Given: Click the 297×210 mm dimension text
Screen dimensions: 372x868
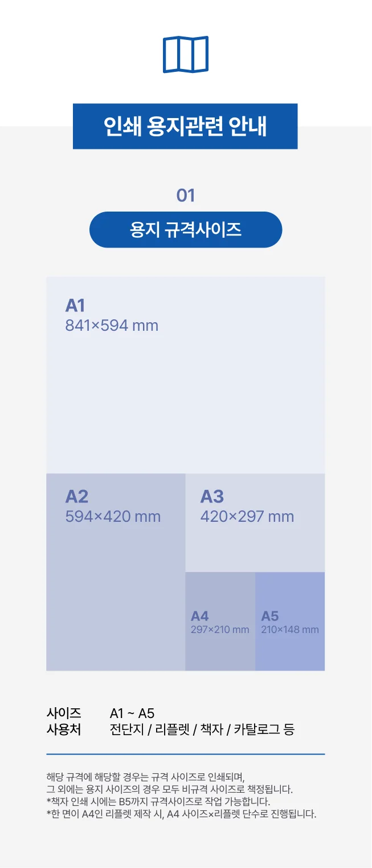Looking at the screenshot, I should (x=220, y=630).
